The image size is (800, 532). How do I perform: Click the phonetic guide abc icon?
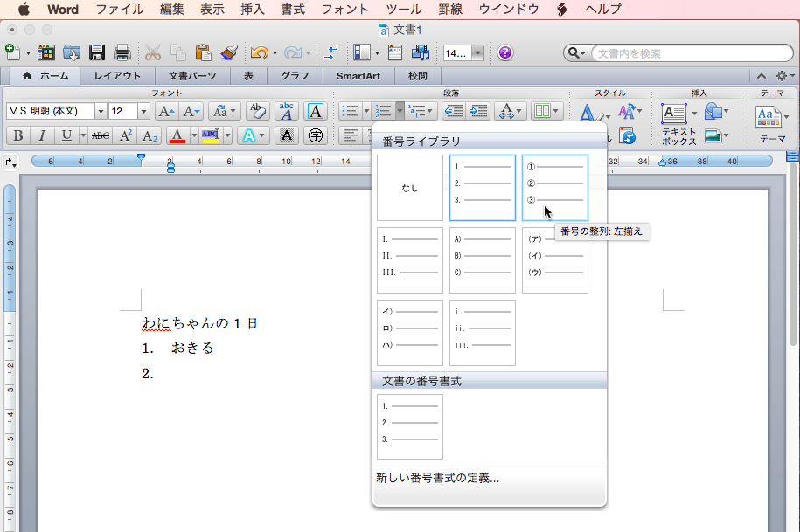pyautogui.click(x=287, y=111)
